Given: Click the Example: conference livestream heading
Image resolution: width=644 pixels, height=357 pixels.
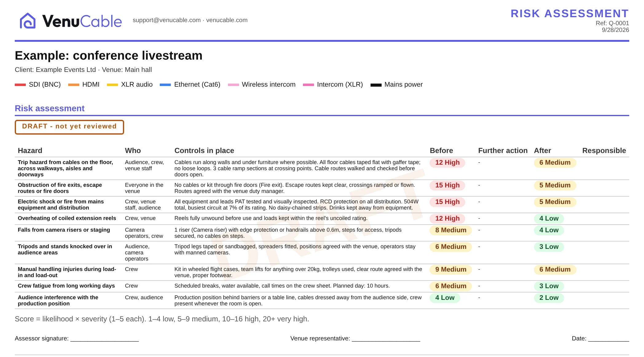Looking at the screenshot, I should [x=108, y=56].
